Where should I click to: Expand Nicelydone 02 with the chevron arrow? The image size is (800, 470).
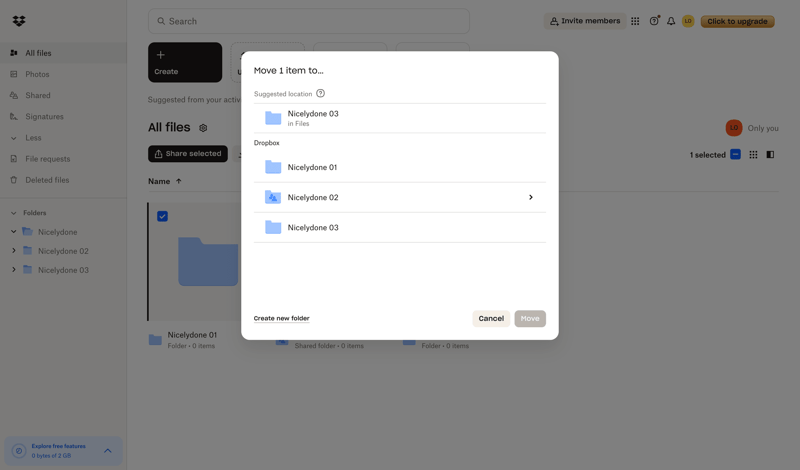[531, 197]
